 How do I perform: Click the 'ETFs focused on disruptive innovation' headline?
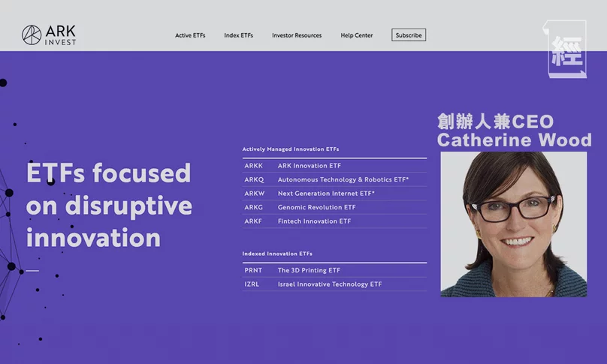point(109,205)
